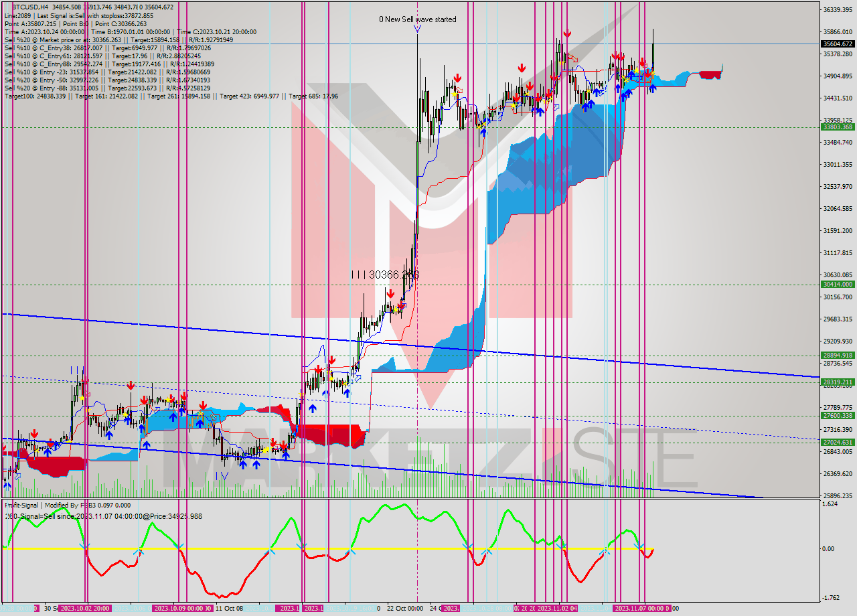The image size is (857, 616).
Task: Click the 0.00 indicator scale value
Action: [x=830, y=548]
